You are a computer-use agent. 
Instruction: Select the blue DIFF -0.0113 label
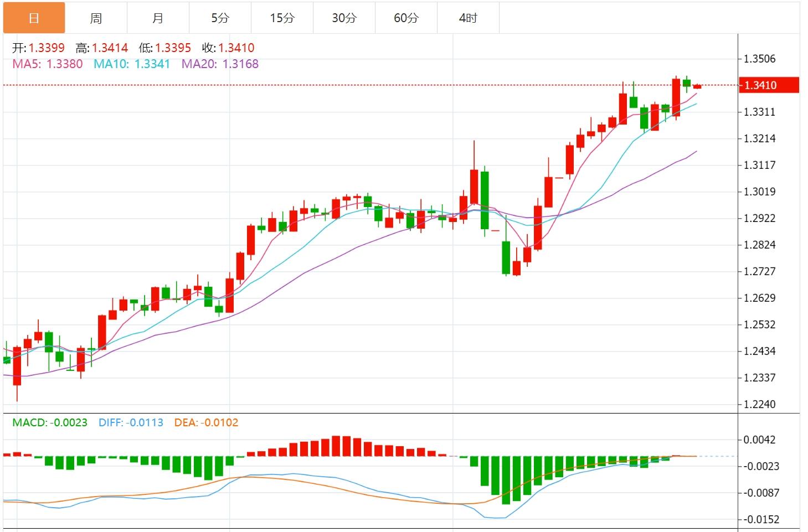[x=131, y=422]
